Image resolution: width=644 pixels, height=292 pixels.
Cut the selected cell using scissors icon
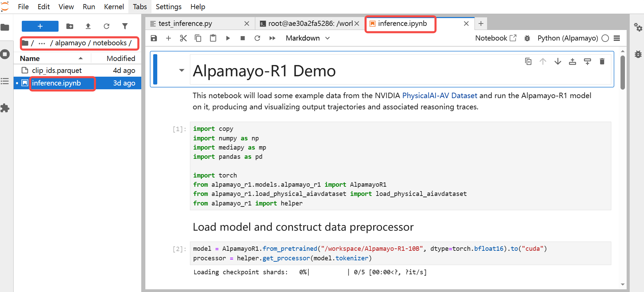click(x=183, y=38)
